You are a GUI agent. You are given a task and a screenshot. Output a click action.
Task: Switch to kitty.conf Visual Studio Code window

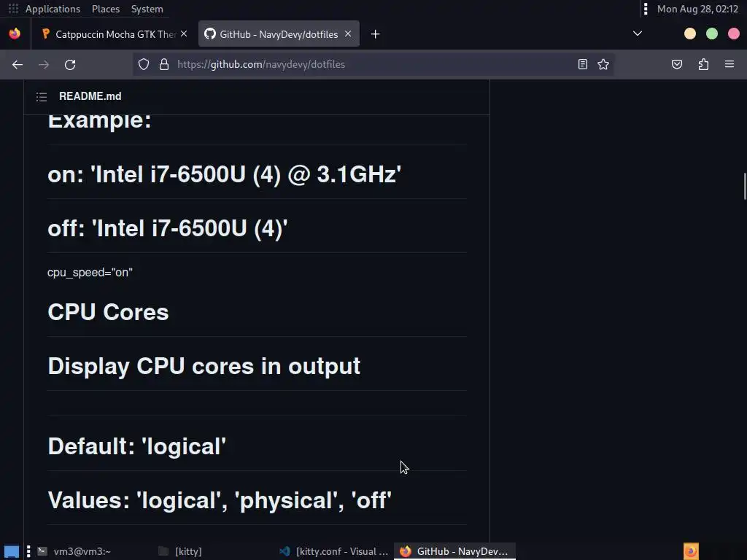pos(335,551)
